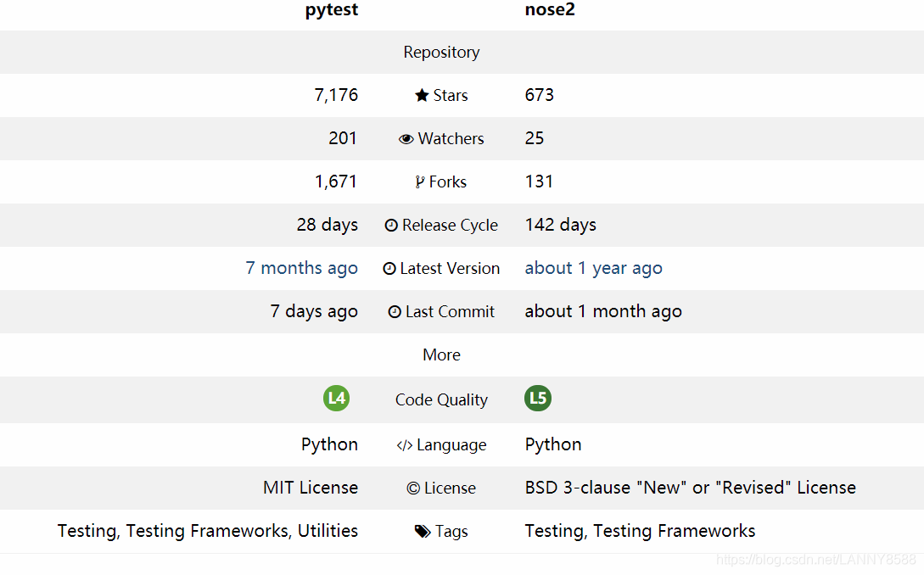Viewport: 924px width, 575px height.
Task: Click the License row label
Action: [x=450, y=488]
